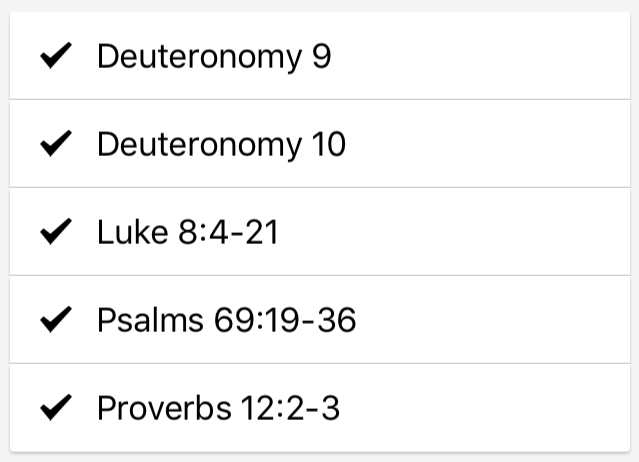Click the checkmark icon beside Luke 8:4-21
This screenshot has height=462, width=639.
55,233
